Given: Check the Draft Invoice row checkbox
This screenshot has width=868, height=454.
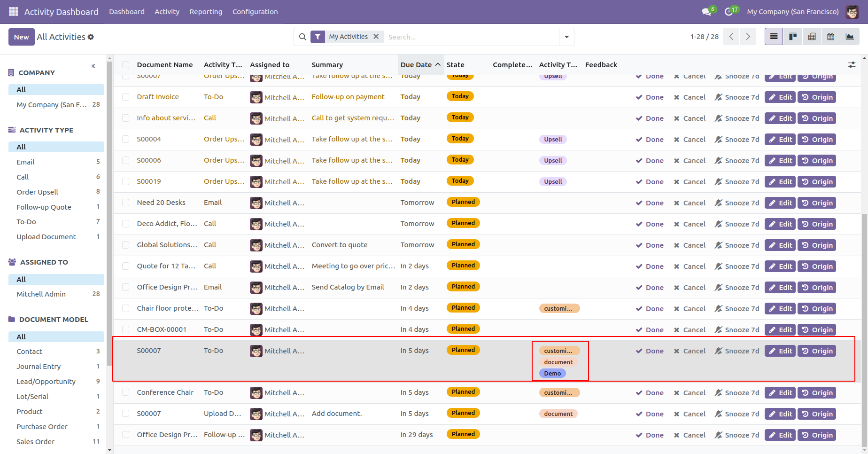Looking at the screenshot, I should pos(125,97).
